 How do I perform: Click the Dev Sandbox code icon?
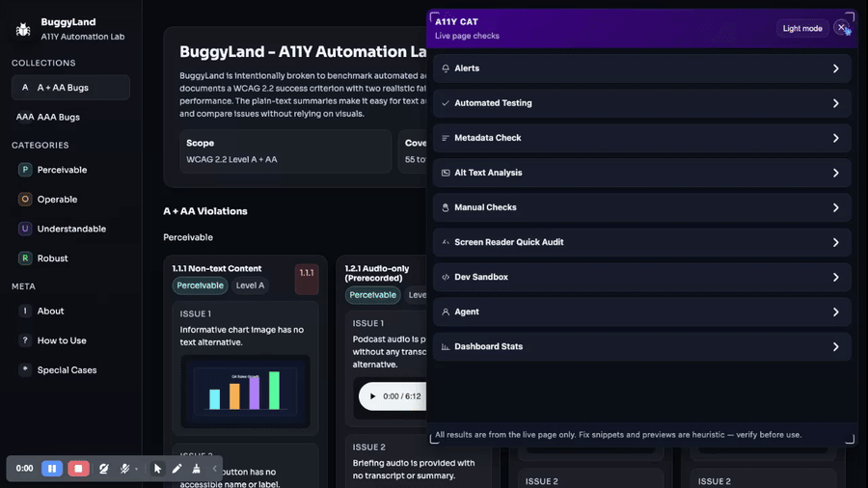[446, 278]
